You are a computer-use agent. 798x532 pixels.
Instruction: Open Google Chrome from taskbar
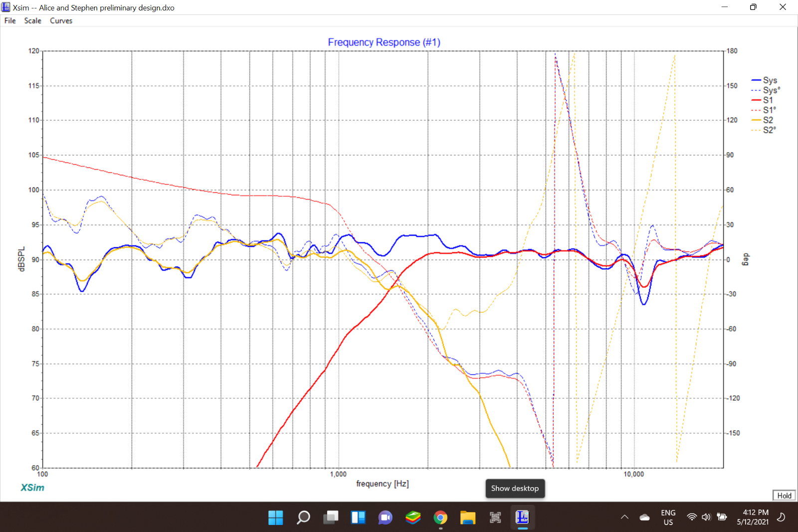[440, 518]
